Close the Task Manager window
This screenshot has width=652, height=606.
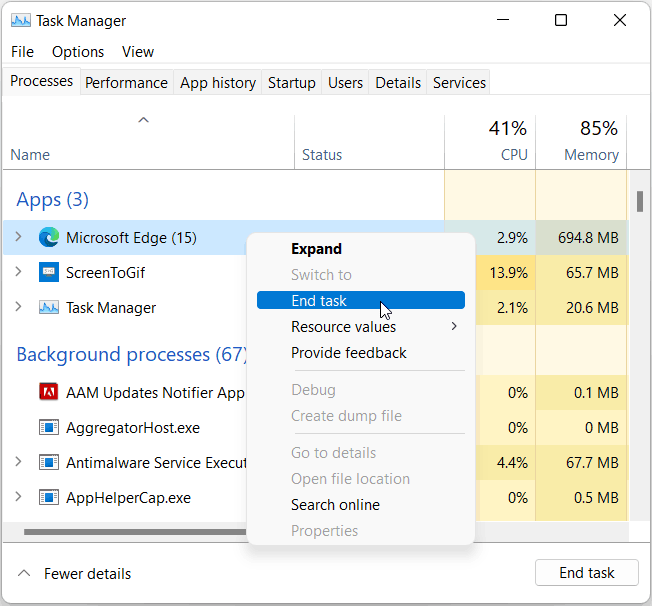620,20
